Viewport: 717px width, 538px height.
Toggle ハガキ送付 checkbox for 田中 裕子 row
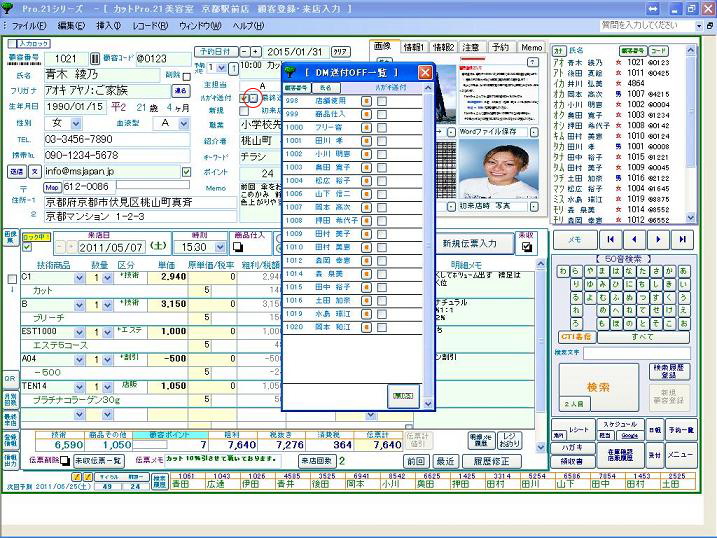click(x=382, y=288)
